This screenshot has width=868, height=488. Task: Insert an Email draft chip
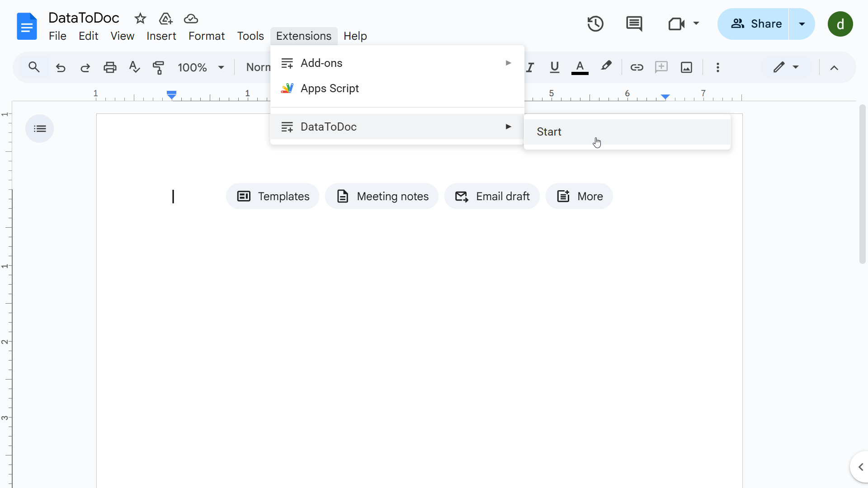click(492, 197)
